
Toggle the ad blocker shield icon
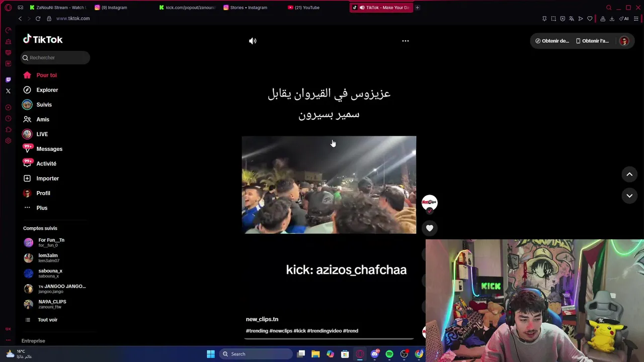562,19
